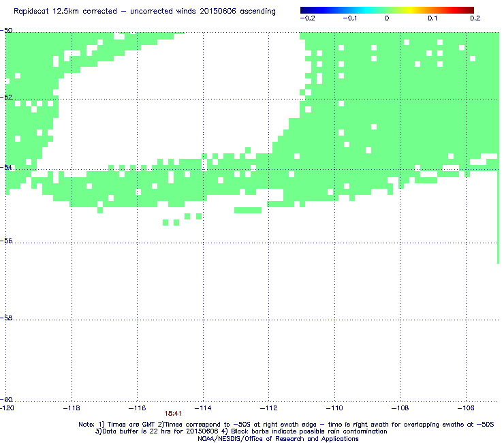The image size is (504, 443).
Task: Click the note line 'Data buffer is 22 hrs'
Action: tap(241, 431)
